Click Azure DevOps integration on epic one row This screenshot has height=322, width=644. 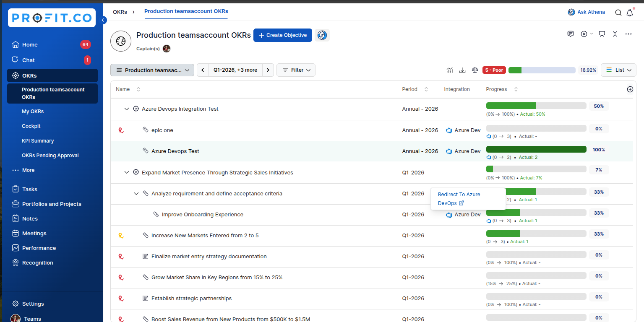(x=463, y=130)
